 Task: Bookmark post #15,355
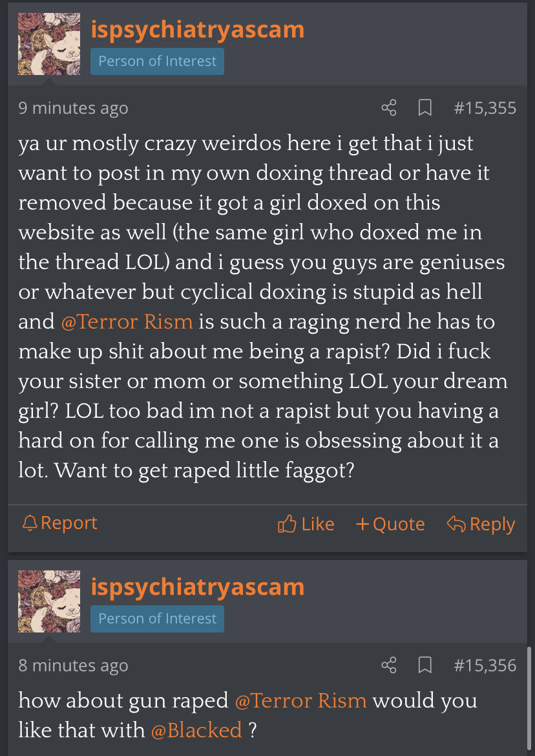[x=425, y=108]
